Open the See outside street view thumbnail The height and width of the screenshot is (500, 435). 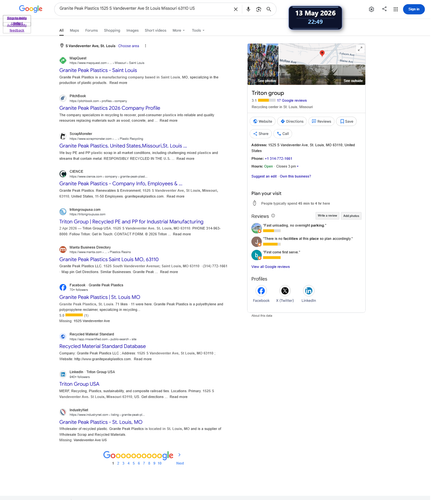coord(322,75)
